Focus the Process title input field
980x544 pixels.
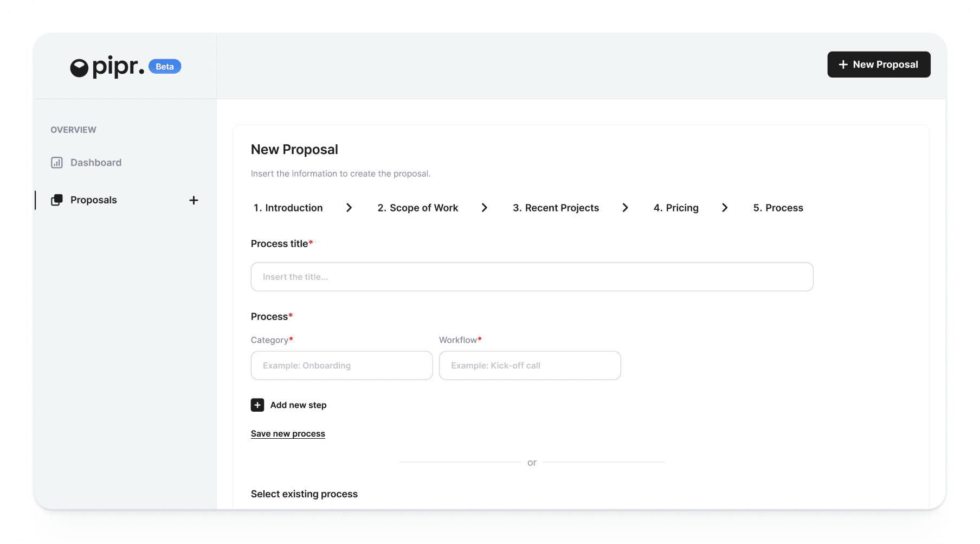tap(532, 277)
